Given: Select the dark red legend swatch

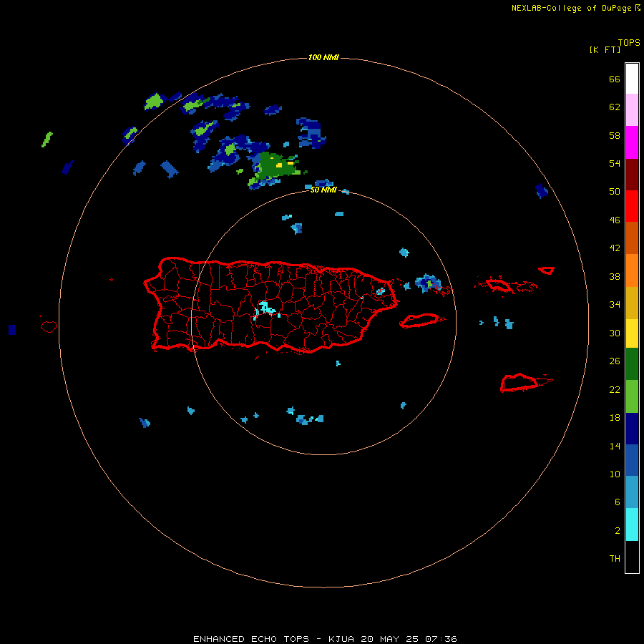Looking at the screenshot, I should click(x=632, y=174).
